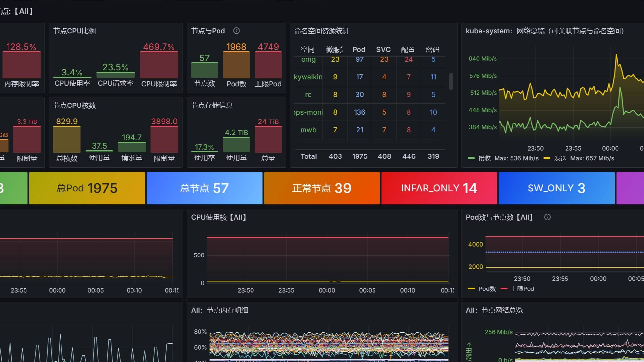
Task: Open the 节点CPU比例 panel title
Action: click(74, 31)
